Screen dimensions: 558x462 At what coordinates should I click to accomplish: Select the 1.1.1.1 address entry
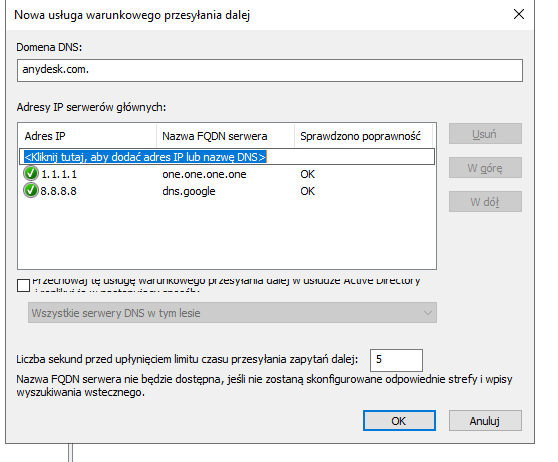[x=59, y=174]
